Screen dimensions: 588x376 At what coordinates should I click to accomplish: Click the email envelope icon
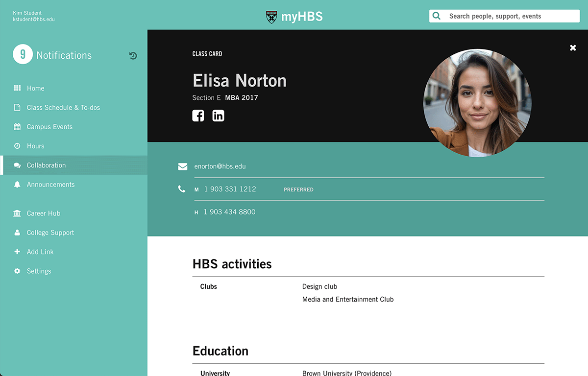pyautogui.click(x=182, y=166)
